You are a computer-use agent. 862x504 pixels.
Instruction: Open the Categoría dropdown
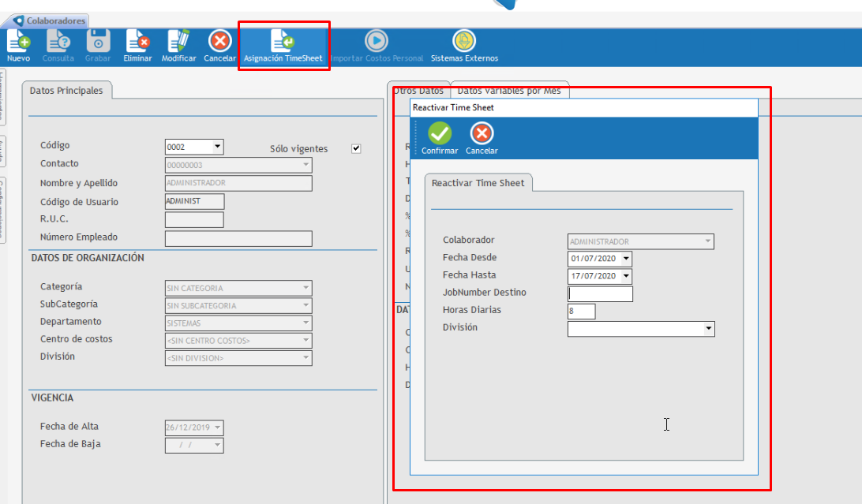306,288
